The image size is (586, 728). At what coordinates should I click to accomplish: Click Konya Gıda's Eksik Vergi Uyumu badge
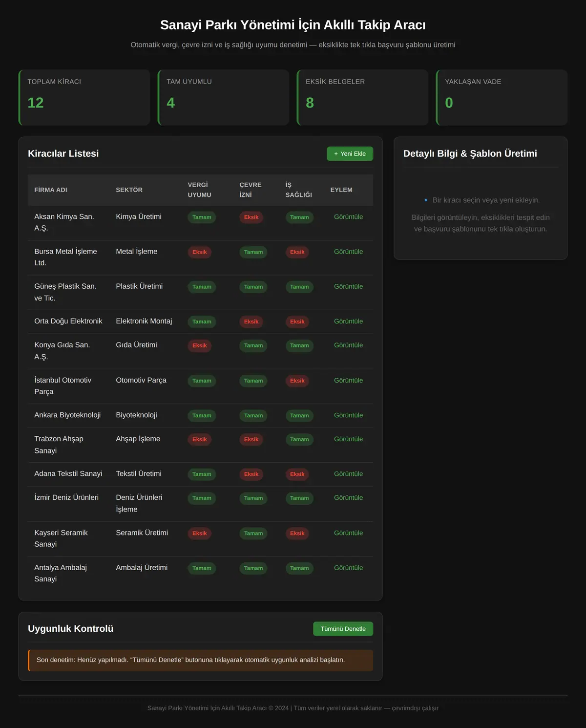tap(200, 345)
